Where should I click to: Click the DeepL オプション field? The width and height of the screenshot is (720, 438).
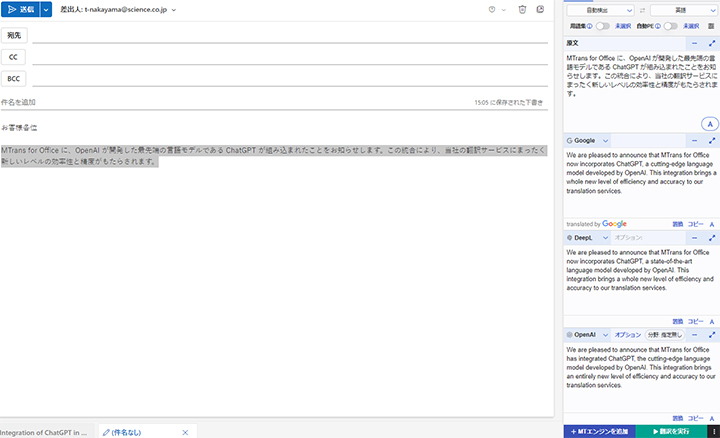[628, 238]
